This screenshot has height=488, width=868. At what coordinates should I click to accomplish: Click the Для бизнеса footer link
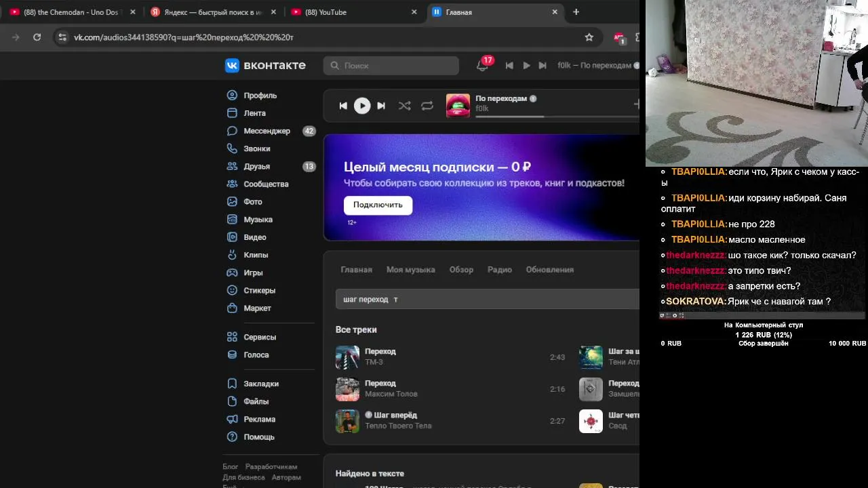pyautogui.click(x=243, y=477)
